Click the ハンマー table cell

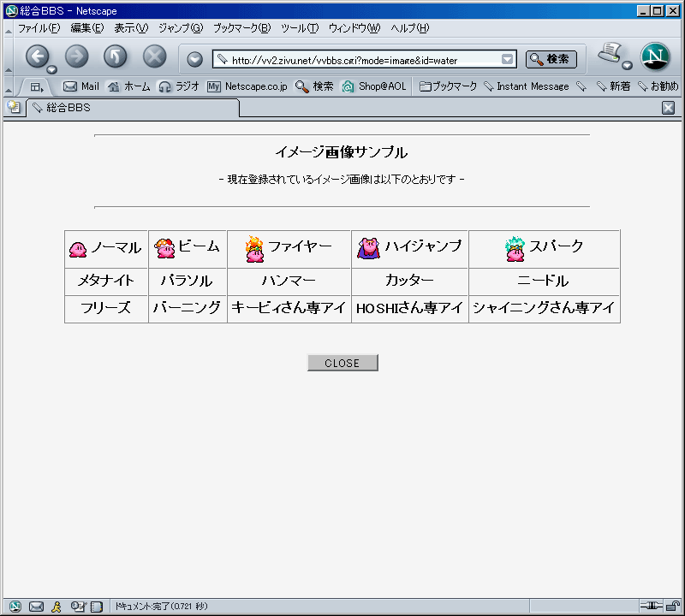(289, 281)
